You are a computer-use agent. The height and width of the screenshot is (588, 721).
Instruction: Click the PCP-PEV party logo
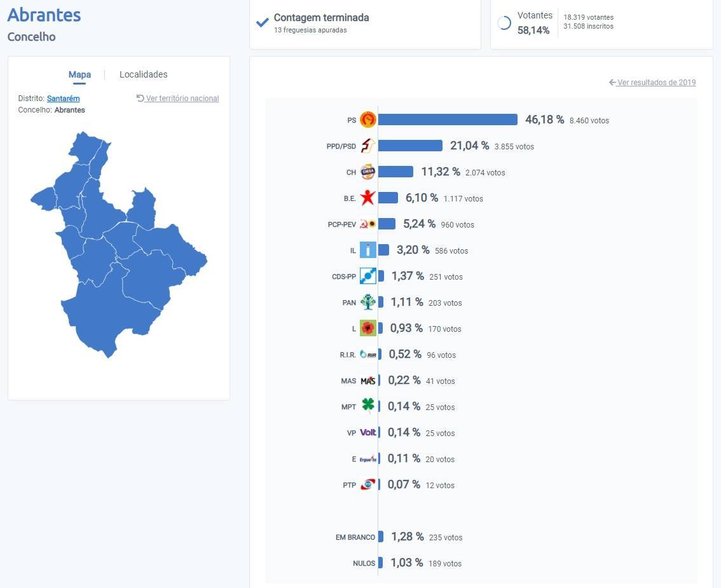367,224
